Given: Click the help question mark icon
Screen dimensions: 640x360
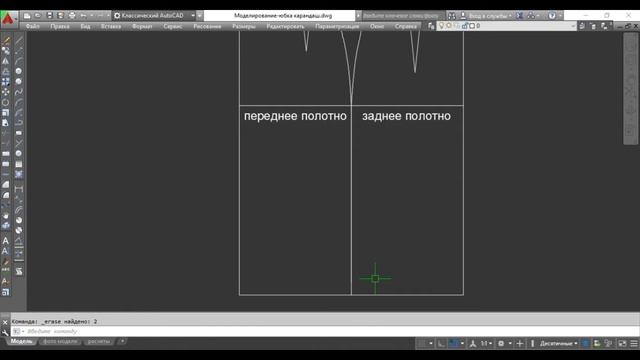Looking at the screenshot, I should [552, 16].
